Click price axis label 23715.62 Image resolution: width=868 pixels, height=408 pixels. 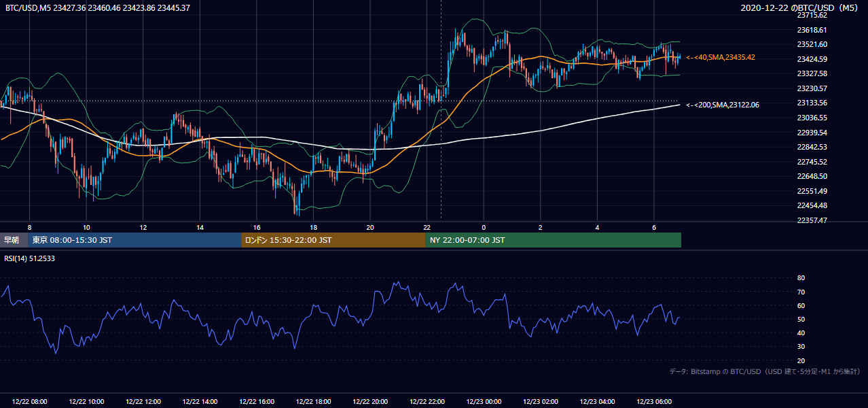tap(812, 15)
